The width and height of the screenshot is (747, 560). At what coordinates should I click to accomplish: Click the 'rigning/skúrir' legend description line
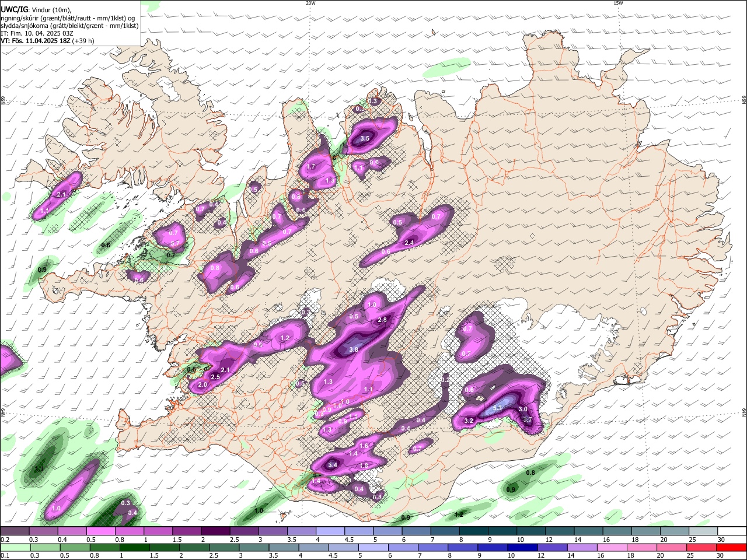tap(68, 17)
